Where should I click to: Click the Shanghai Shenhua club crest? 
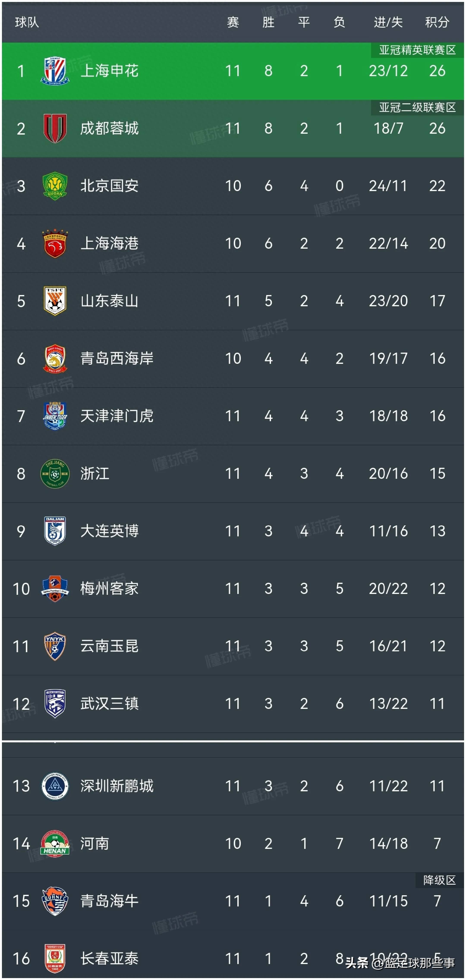pyautogui.click(x=55, y=71)
